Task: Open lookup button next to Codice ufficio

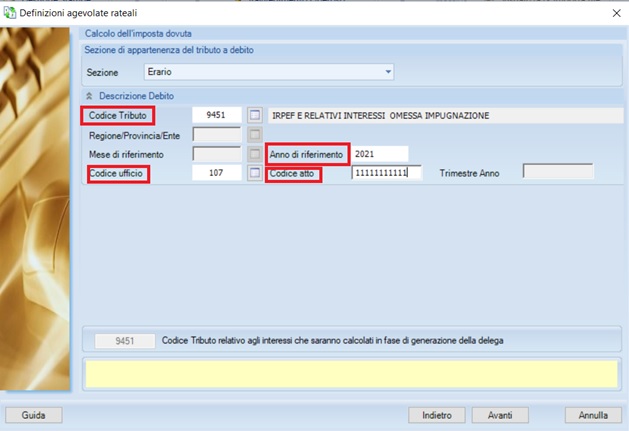Action: [x=254, y=173]
